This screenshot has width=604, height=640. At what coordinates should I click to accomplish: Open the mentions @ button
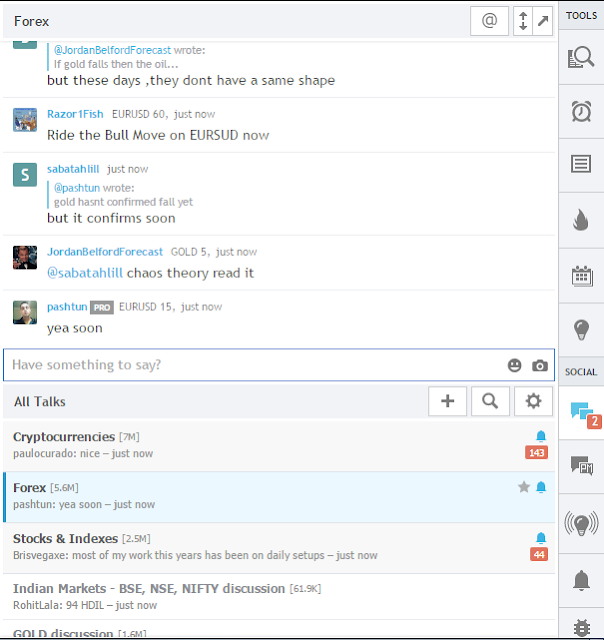click(x=489, y=21)
